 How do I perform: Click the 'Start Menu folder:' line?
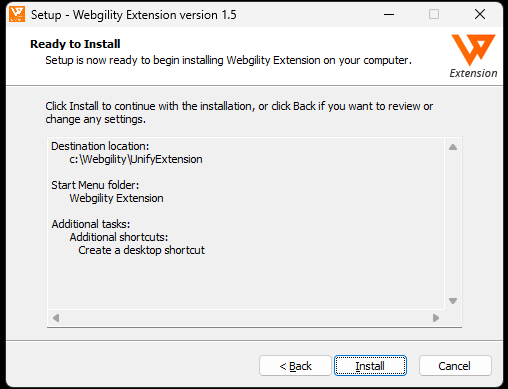(95, 185)
